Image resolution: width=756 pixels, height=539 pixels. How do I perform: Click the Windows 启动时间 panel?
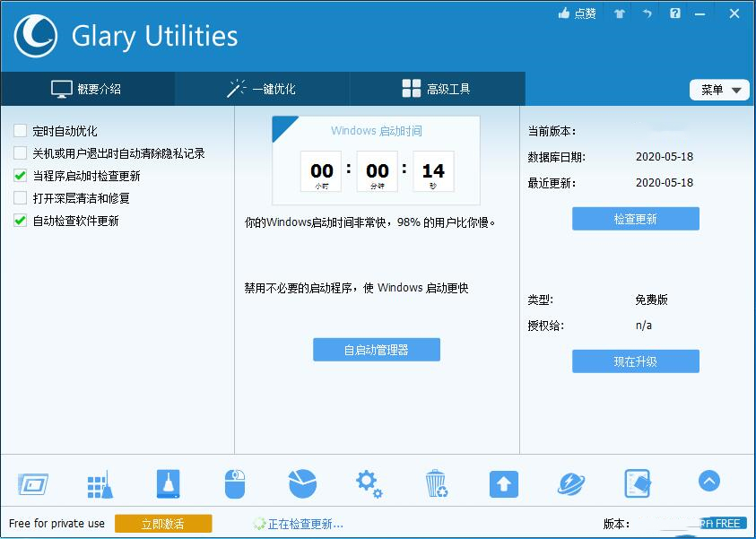(376, 161)
